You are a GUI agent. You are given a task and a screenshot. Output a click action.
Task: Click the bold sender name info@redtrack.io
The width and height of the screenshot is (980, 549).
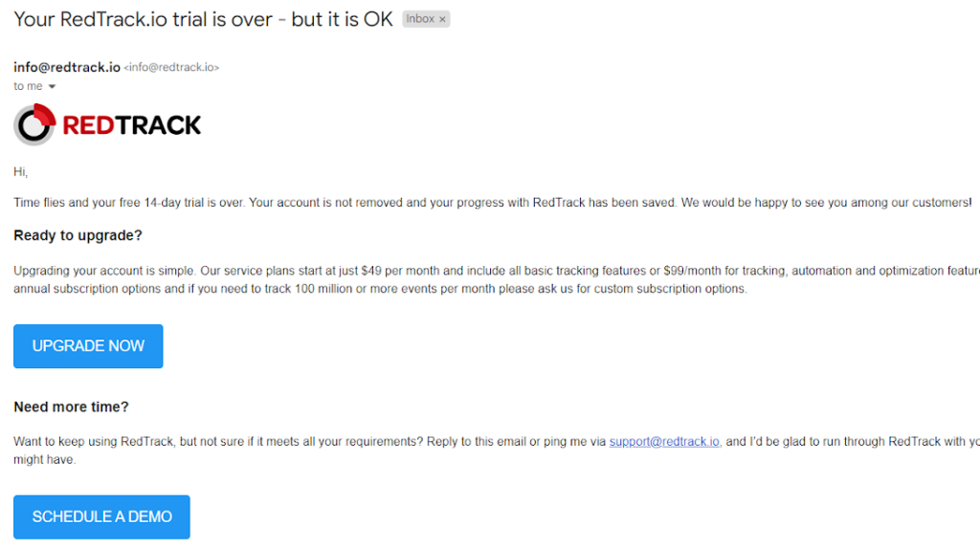pyautogui.click(x=67, y=67)
